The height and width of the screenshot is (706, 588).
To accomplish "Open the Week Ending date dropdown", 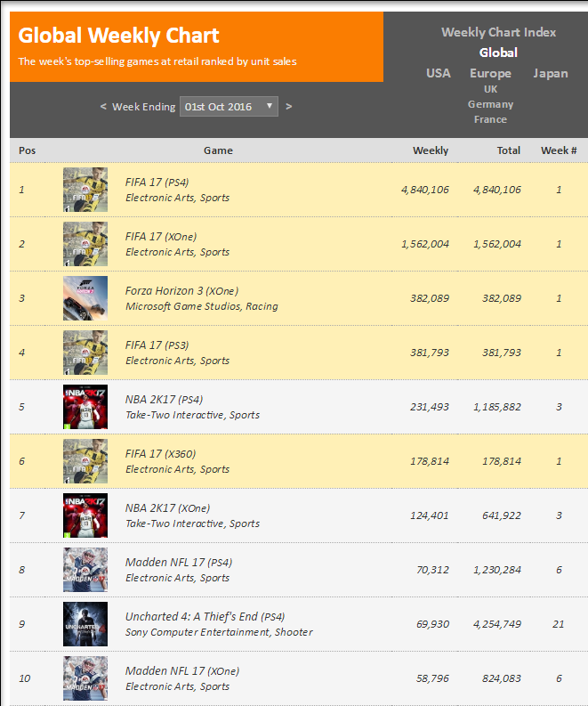I will coord(229,107).
